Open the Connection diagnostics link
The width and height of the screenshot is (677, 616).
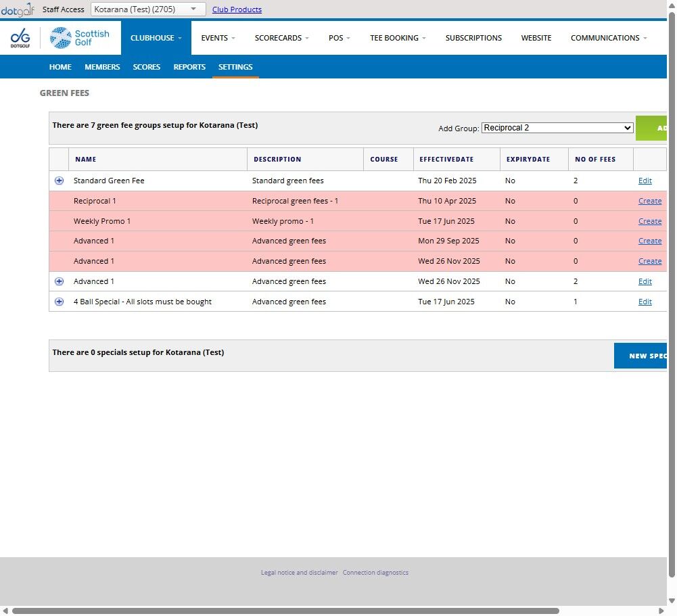coord(375,573)
